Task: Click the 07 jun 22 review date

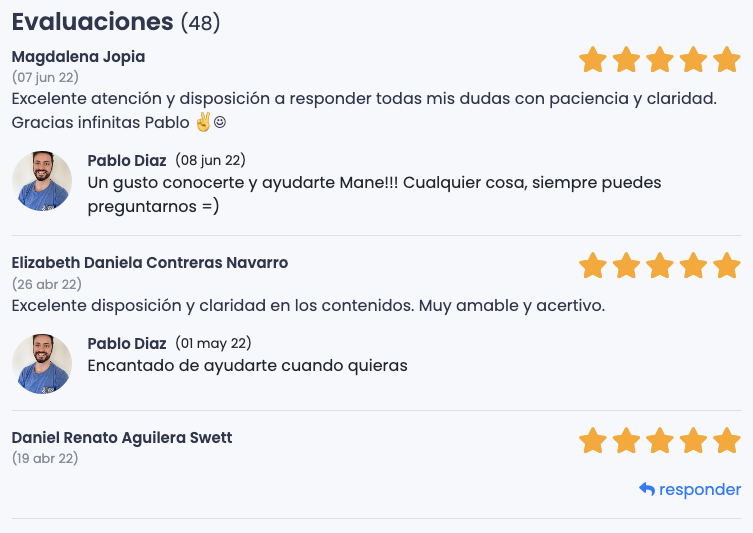Action: coord(45,77)
